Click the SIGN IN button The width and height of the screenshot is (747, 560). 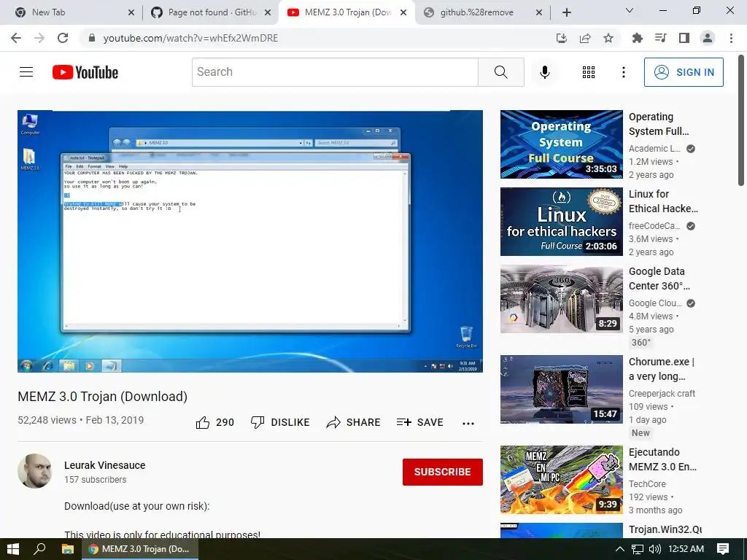click(x=683, y=72)
